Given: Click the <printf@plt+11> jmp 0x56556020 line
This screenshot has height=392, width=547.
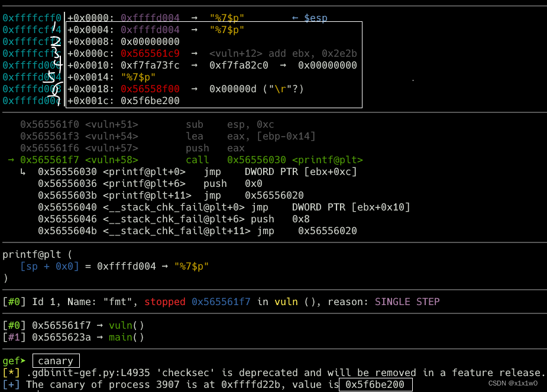Looking at the screenshot, I should pos(171,196).
